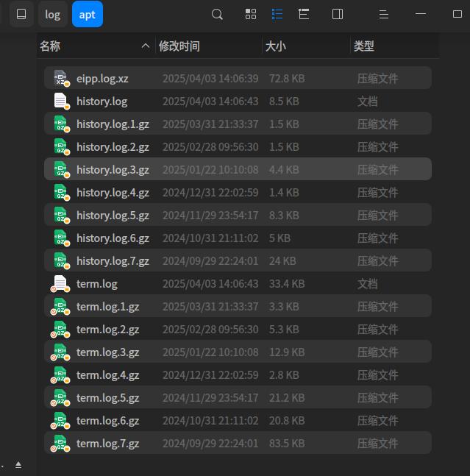The width and height of the screenshot is (470, 476).
Task: Click the term.log.6.gz file name
Action: click(x=107, y=421)
